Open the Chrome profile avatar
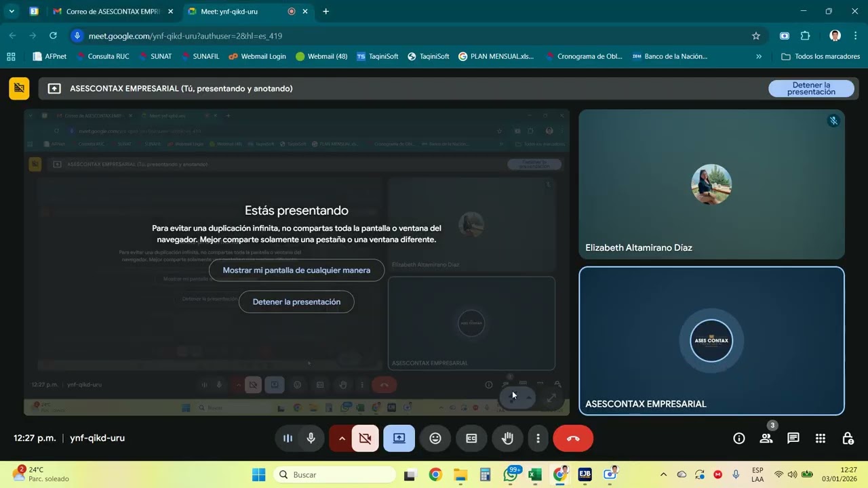This screenshot has width=868, height=488. pos(835,36)
